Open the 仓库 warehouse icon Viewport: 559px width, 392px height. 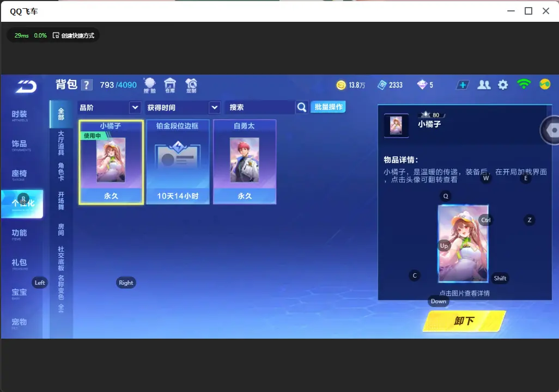click(170, 85)
